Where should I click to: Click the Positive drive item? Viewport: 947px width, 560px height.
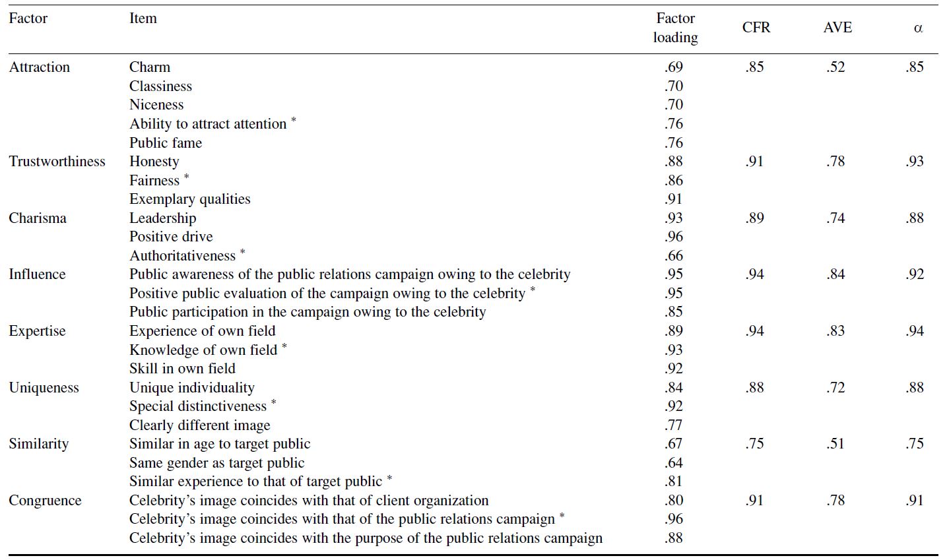[x=171, y=237]
